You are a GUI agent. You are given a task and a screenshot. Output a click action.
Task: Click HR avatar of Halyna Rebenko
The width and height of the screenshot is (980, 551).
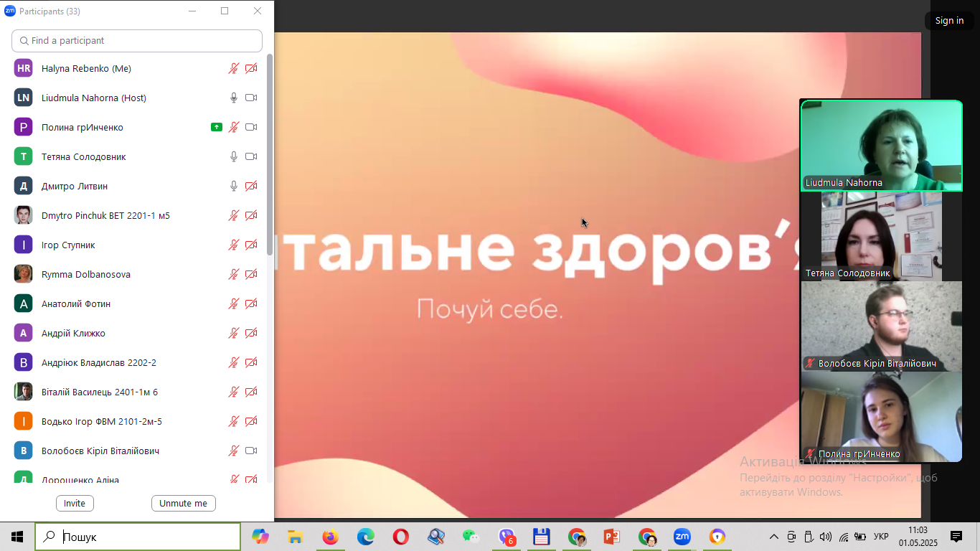pyautogui.click(x=24, y=68)
